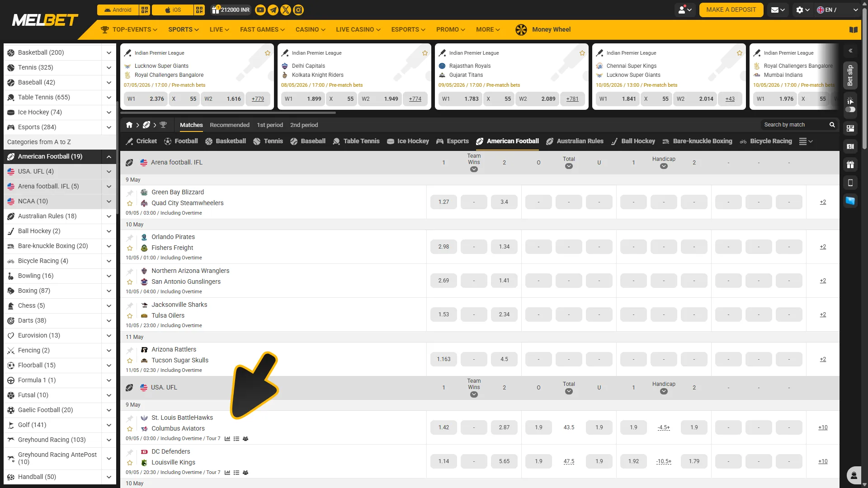Open the YouTube social icon

pos(260,10)
